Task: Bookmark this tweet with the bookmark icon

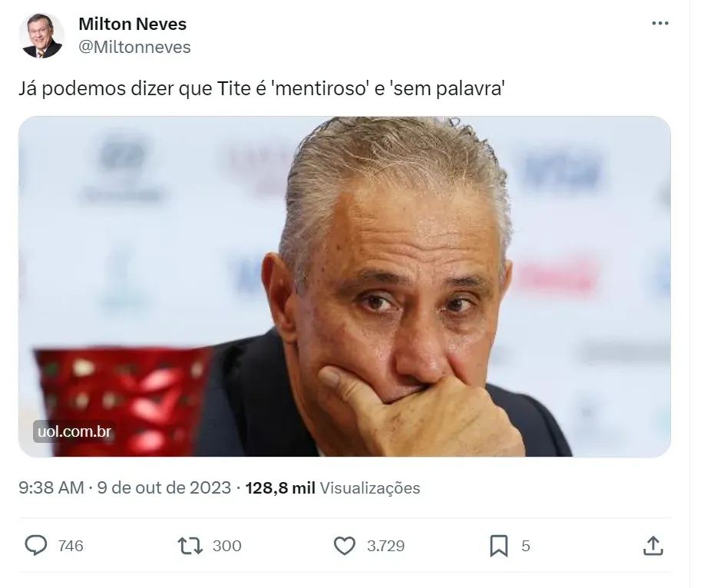Action: pyautogui.click(x=499, y=546)
